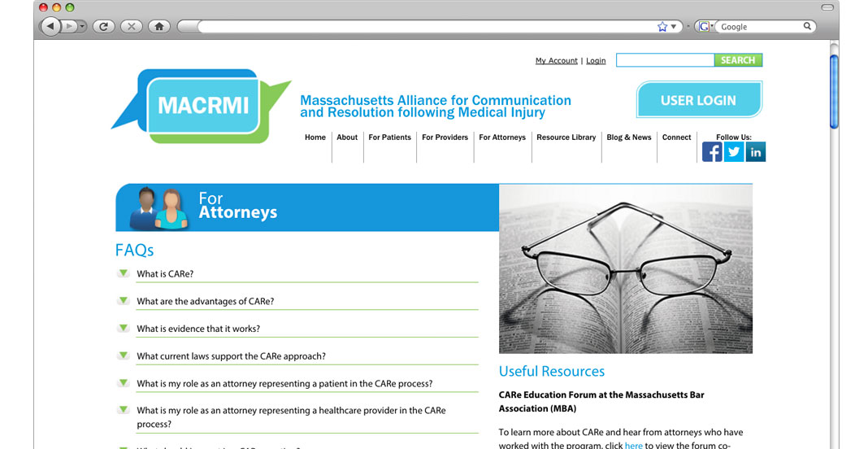Click the window toolbar toggle pill button
The image size is (868, 449).
[x=827, y=7]
